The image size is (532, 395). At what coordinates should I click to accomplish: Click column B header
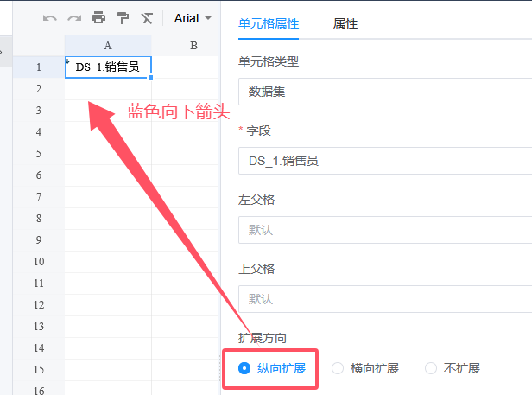point(193,45)
